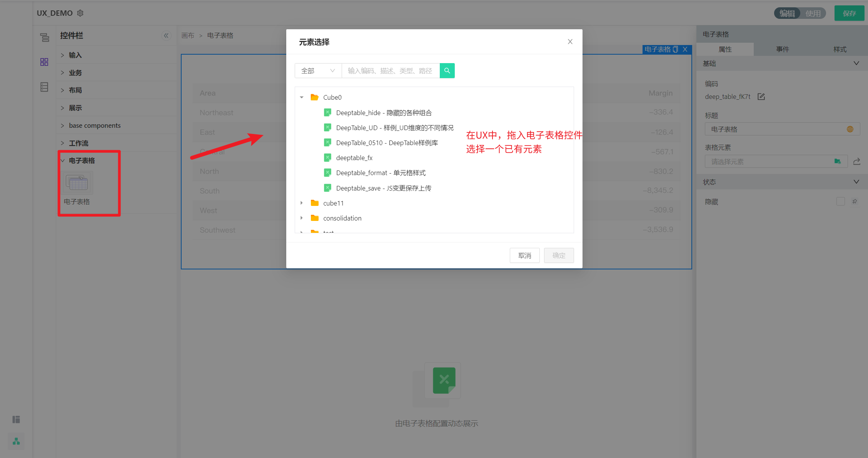This screenshot has height=458, width=868.
Task: Switch to 使用 mode
Action: click(x=813, y=13)
